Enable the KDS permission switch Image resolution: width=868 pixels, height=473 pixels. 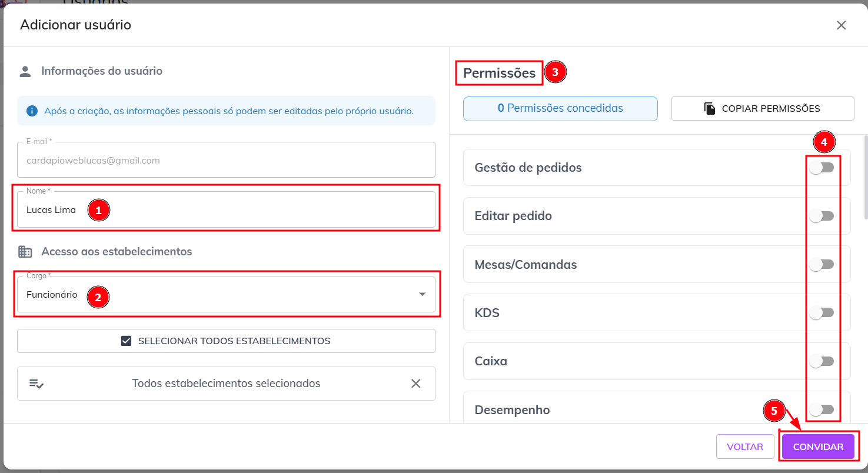click(x=822, y=313)
